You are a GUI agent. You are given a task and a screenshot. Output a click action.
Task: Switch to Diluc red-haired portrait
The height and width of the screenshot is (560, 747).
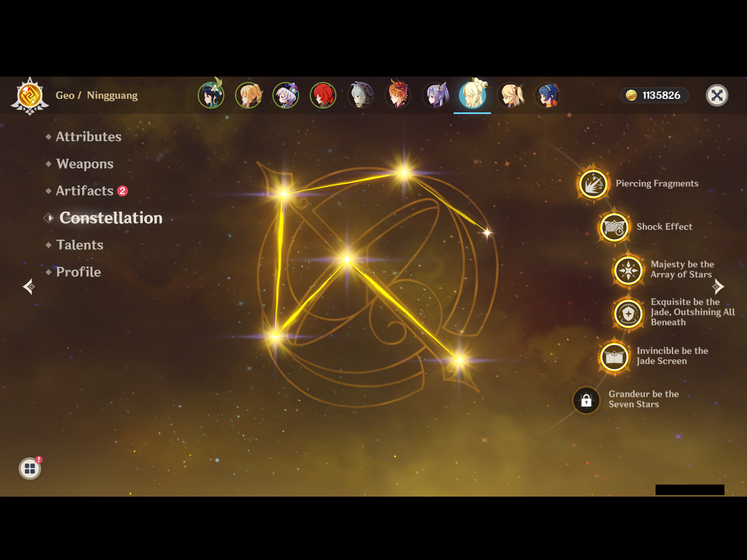323,94
